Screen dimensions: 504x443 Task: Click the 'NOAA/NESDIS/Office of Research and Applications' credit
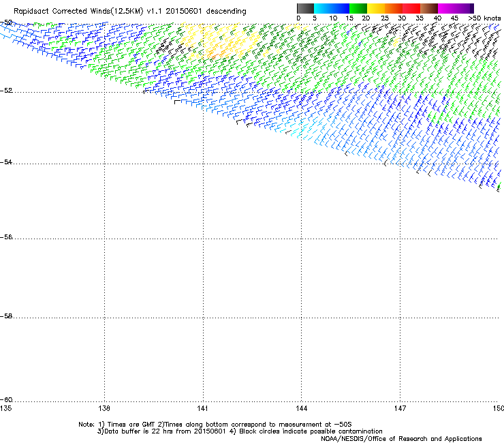click(401, 439)
